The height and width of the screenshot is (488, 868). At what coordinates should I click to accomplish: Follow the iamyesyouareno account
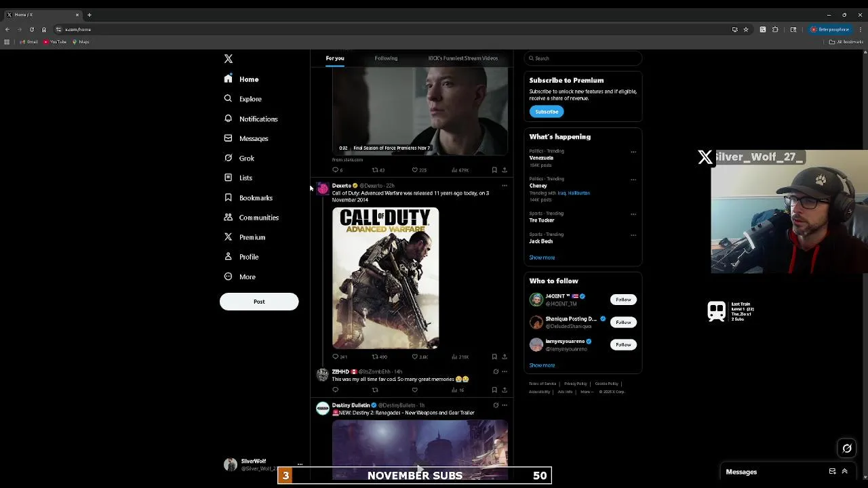tap(623, 344)
